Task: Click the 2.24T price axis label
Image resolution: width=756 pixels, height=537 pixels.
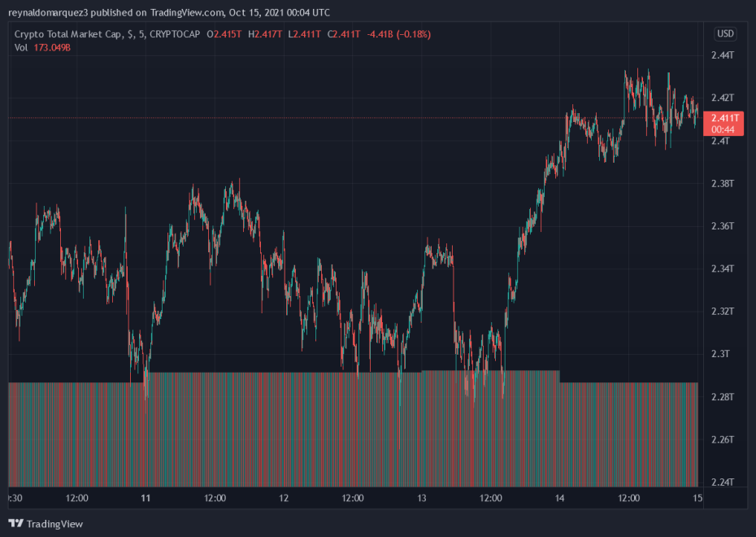Action: (x=723, y=482)
